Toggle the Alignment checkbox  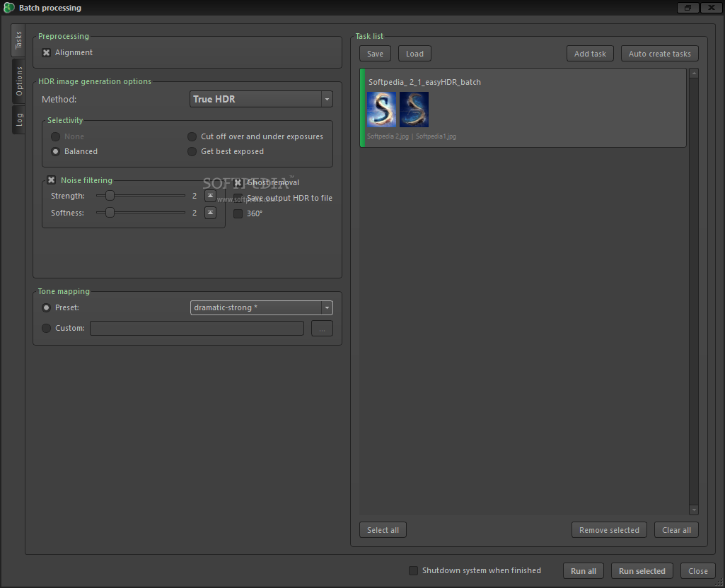click(x=46, y=53)
